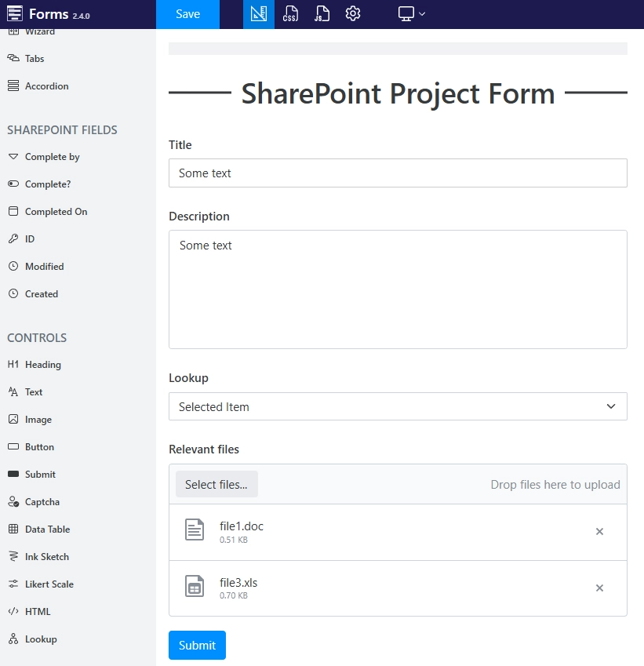Click inside the Description text area
The height and width of the screenshot is (666, 644).
(x=398, y=289)
